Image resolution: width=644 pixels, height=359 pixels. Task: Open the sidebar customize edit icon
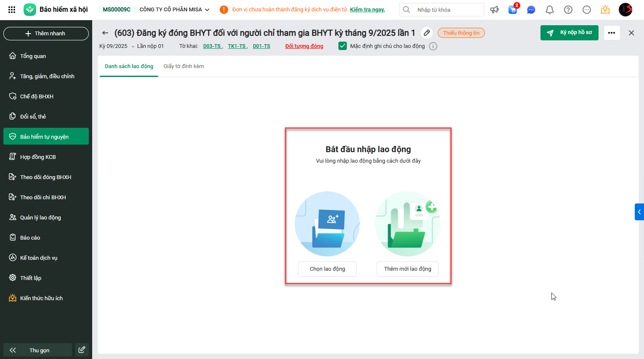point(82,350)
